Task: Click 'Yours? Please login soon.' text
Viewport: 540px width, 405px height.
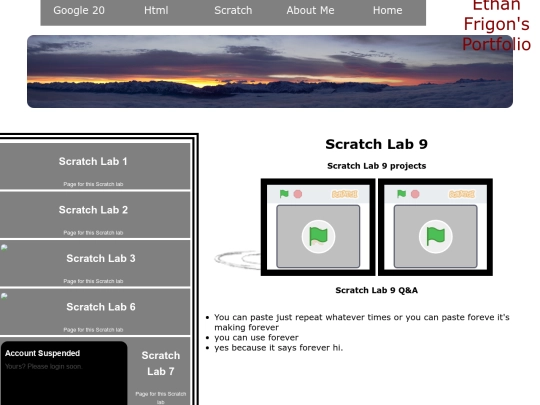Action: click(43, 366)
